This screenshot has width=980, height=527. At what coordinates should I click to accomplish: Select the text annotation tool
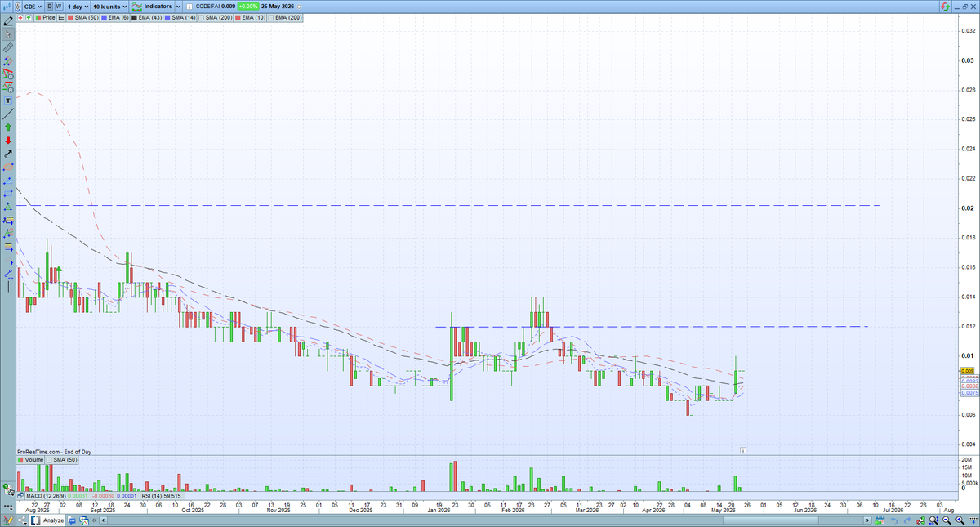pyautogui.click(x=8, y=100)
